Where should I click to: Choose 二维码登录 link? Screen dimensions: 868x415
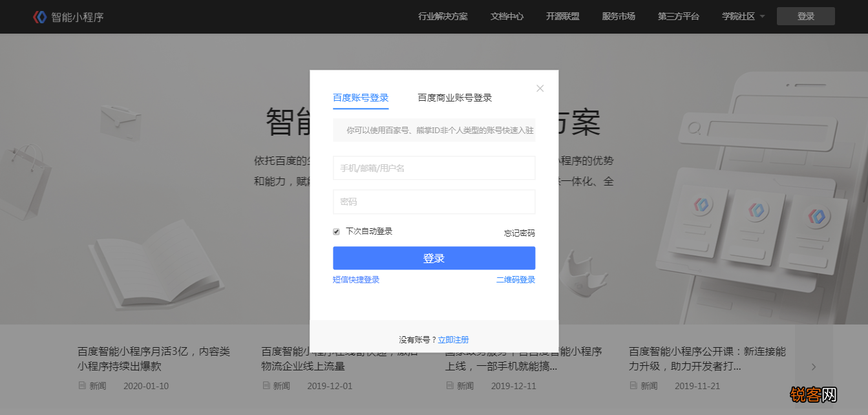[x=516, y=279]
